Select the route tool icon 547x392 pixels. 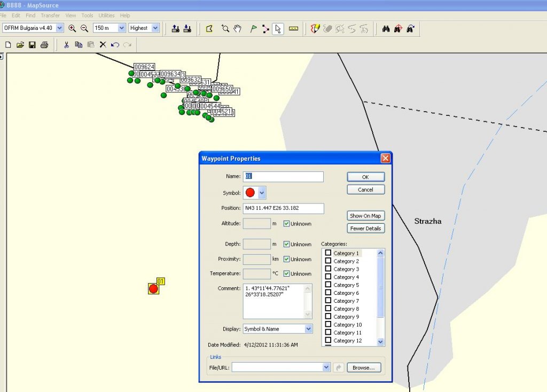pos(265,28)
